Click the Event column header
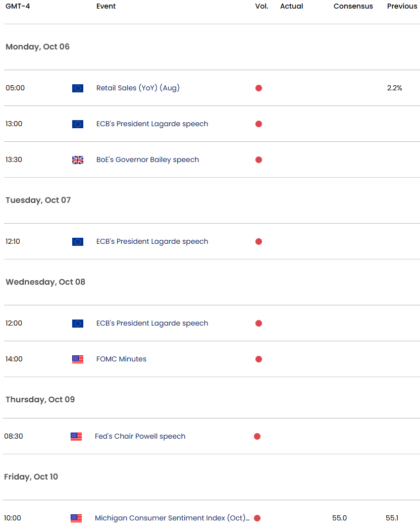This screenshot has height=529, width=420. (x=106, y=7)
